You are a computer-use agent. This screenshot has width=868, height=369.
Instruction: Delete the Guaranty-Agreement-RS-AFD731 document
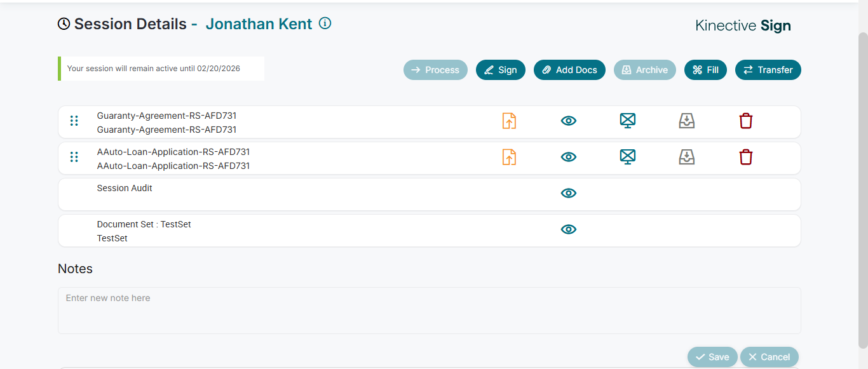746,121
